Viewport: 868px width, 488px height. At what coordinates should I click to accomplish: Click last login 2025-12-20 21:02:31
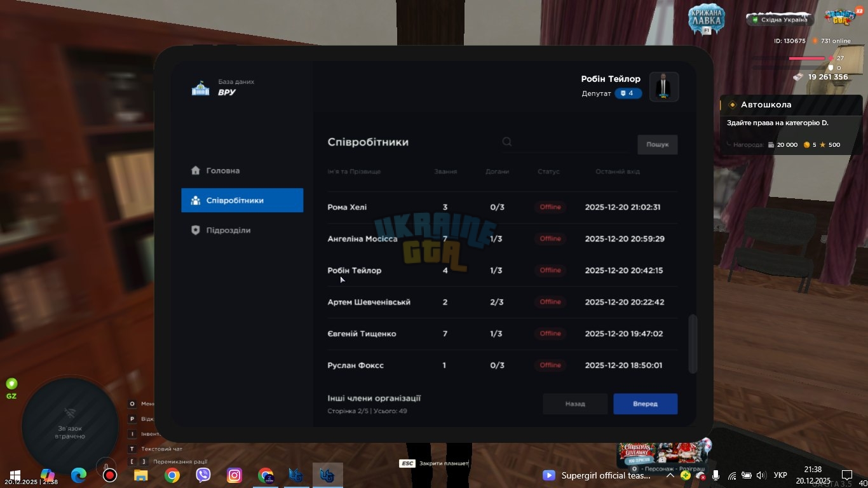(x=623, y=207)
